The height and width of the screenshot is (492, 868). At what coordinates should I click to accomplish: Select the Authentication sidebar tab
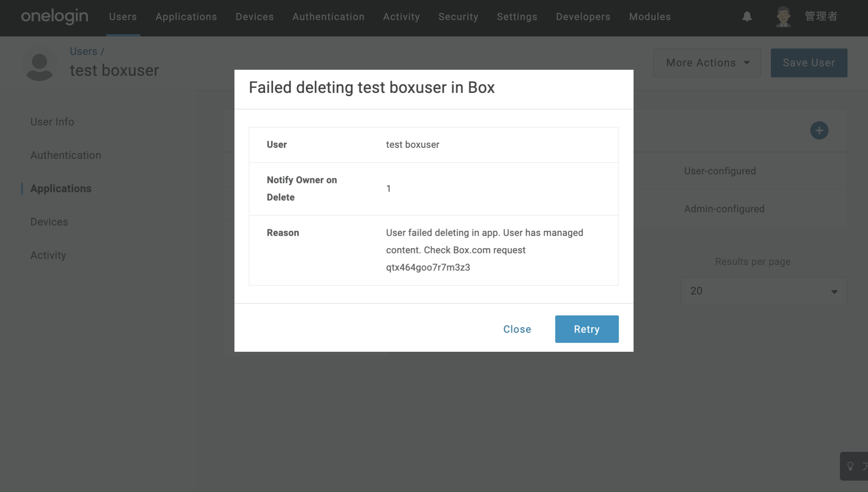click(x=66, y=155)
